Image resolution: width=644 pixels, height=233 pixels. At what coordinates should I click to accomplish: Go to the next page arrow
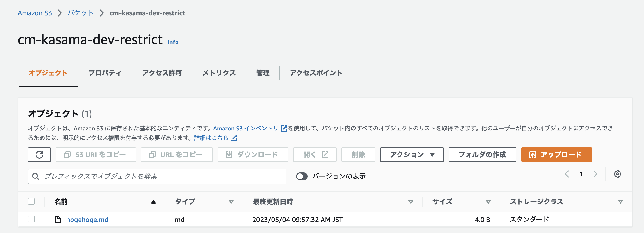[x=595, y=174]
